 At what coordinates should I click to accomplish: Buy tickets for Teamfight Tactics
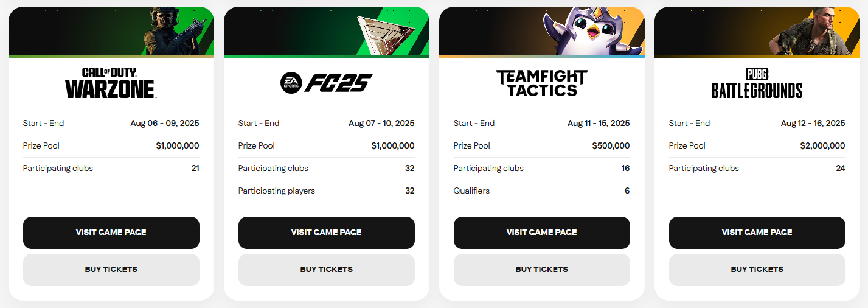click(x=542, y=270)
